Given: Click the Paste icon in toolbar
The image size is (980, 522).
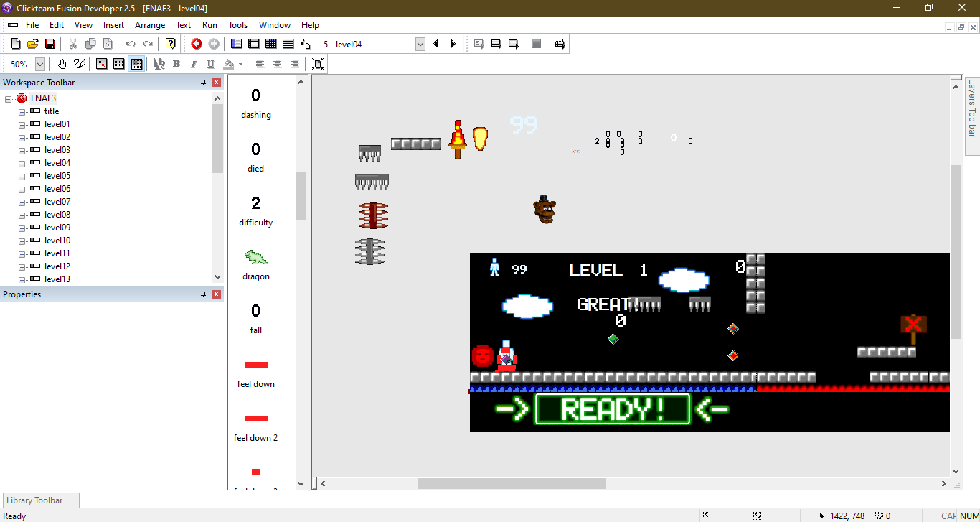Looking at the screenshot, I should 108,44.
